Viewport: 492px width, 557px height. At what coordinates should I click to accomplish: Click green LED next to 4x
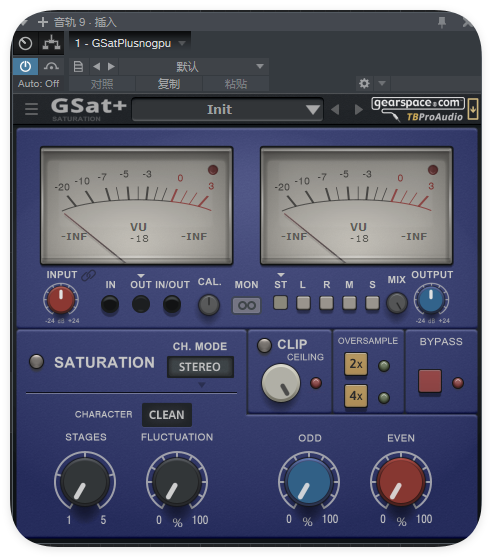[384, 398]
